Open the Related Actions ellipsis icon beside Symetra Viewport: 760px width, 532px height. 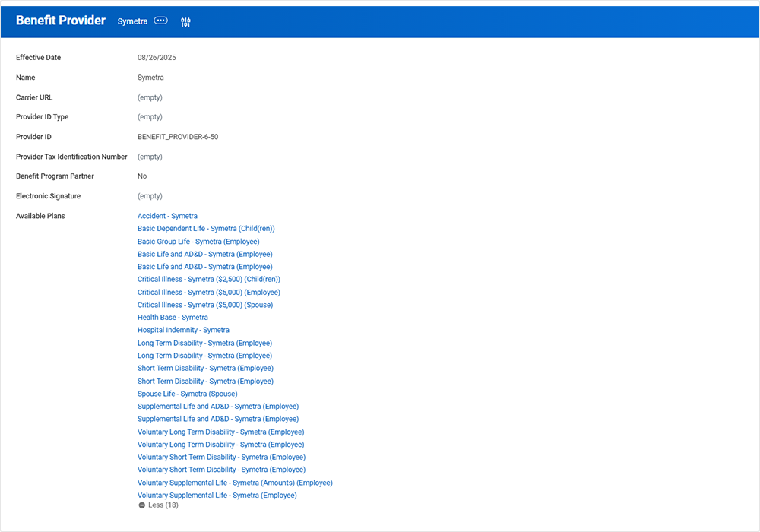click(x=160, y=21)
